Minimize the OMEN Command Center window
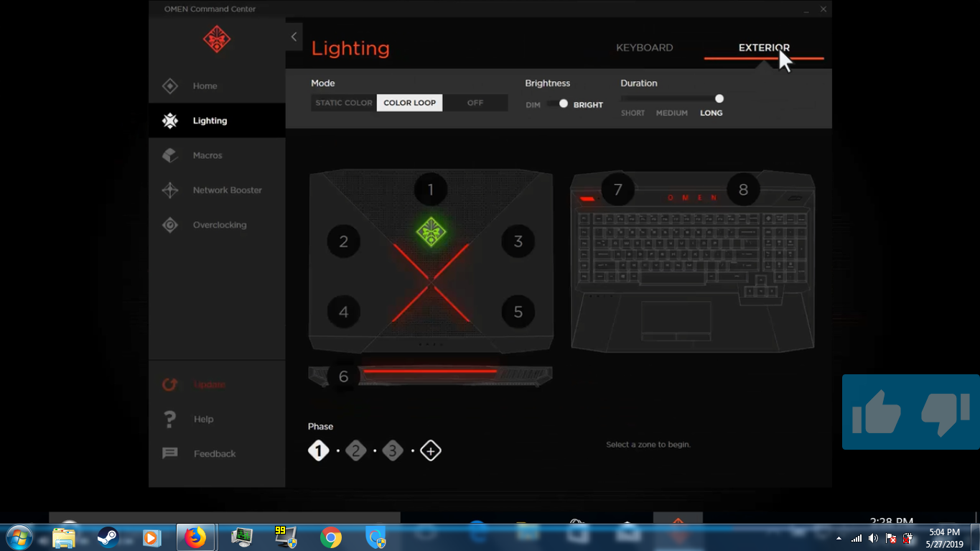The height and width of the screenshot is (551, 980). [807, 9]
